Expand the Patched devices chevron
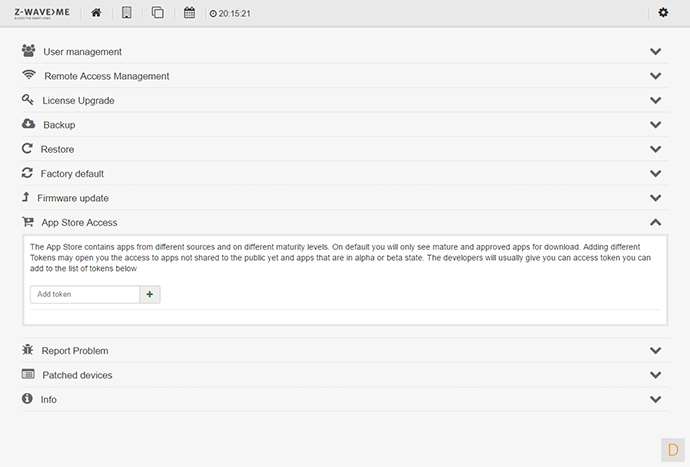 tap(655, 375)
